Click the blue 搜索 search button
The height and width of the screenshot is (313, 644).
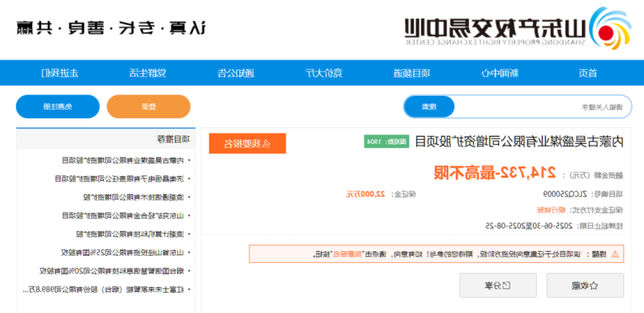[x=429, y=107]
